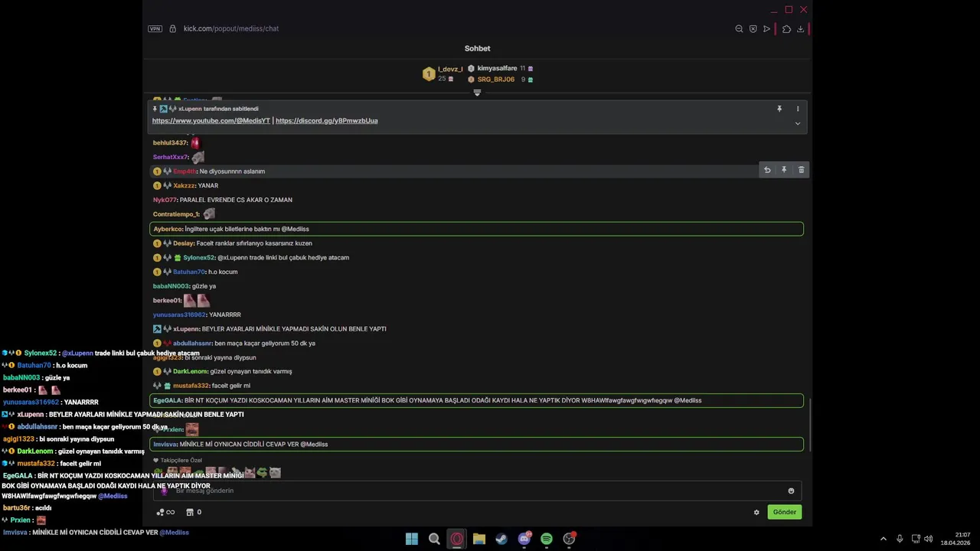Click the volume speaker icon in tray

928,539
